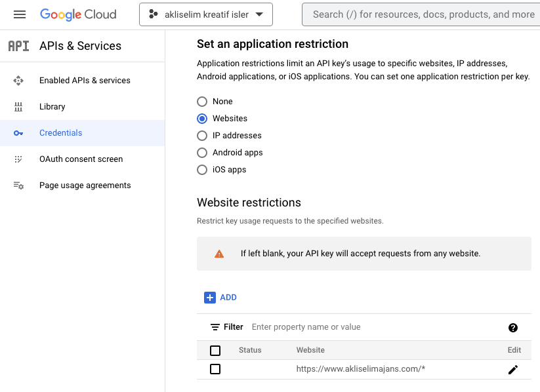Open the hamburger navigation menu
540x392 pixels.
point(20,14)
